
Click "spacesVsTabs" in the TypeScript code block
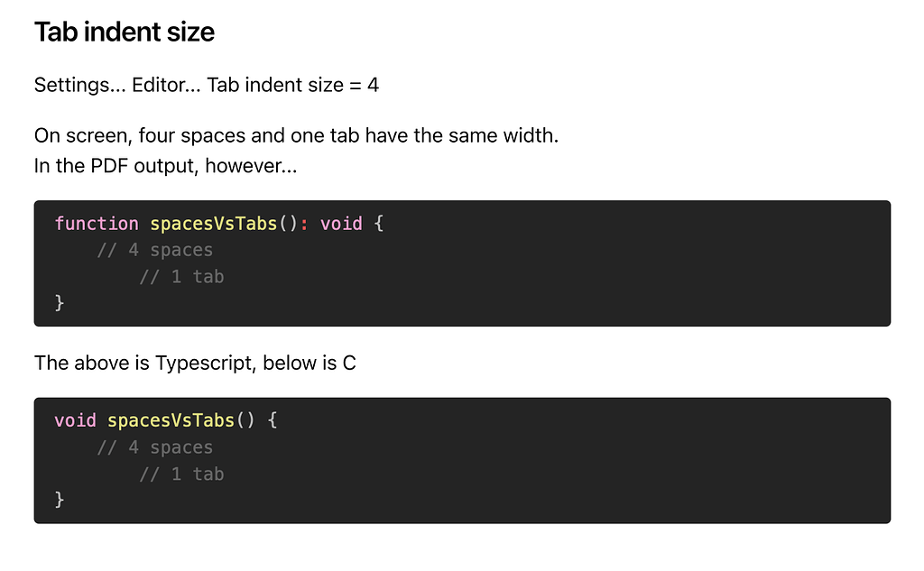coord(213,224)
